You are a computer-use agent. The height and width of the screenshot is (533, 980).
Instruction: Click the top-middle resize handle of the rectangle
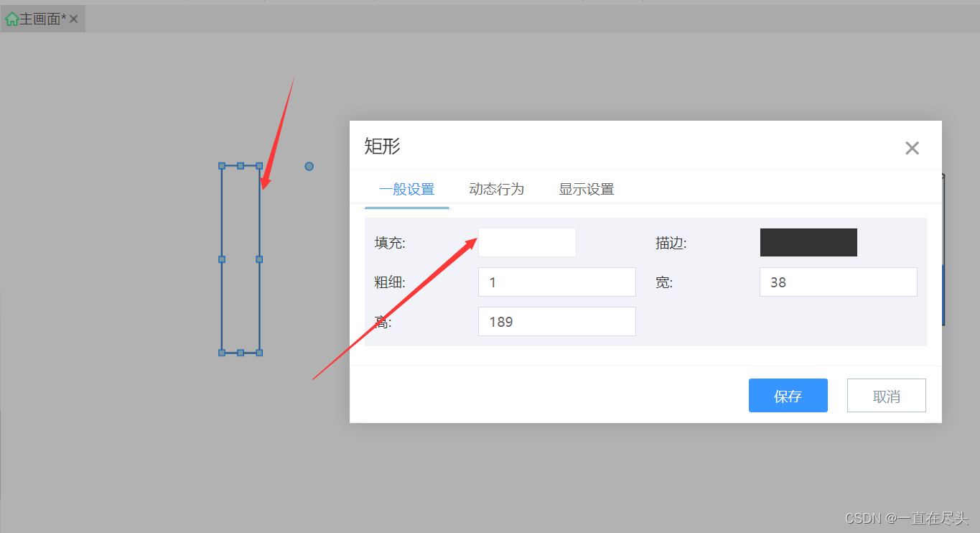[240, 166]
